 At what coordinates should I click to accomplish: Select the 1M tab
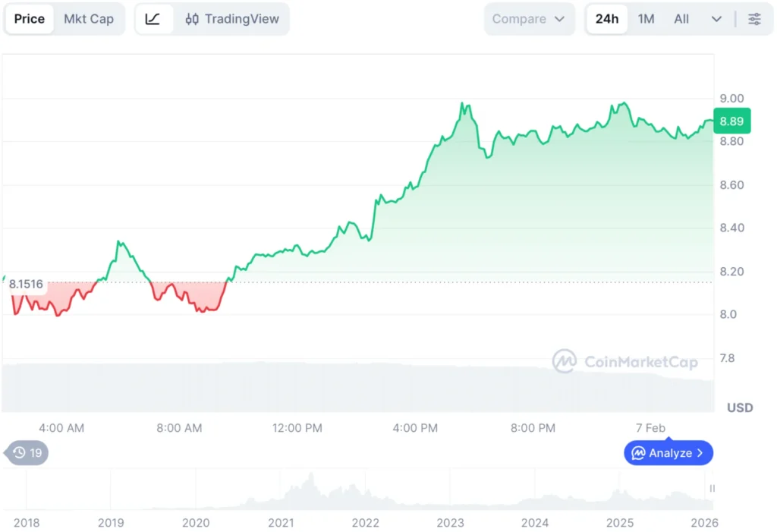tap(646, 19)
